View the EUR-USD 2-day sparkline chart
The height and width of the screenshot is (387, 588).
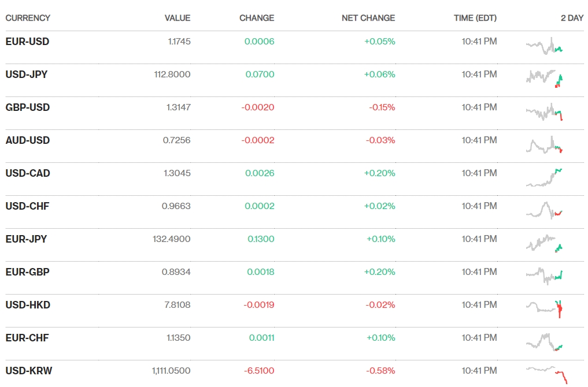pos(544,46)
